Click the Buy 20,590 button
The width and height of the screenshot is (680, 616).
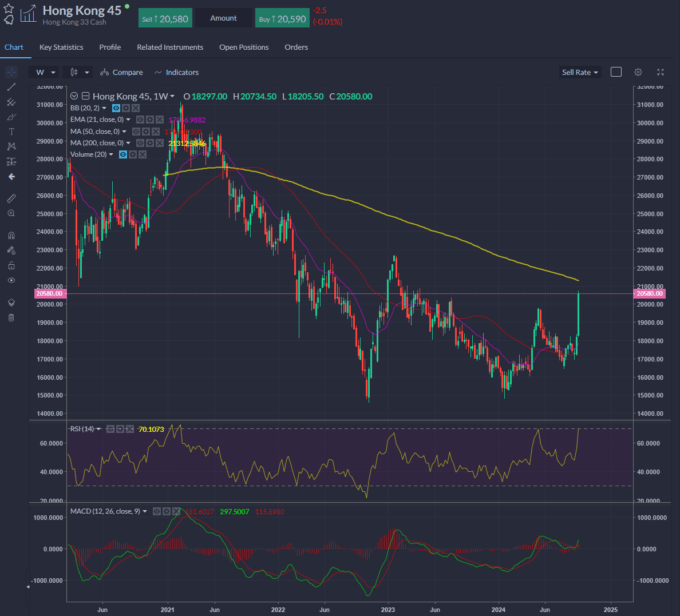282,19
